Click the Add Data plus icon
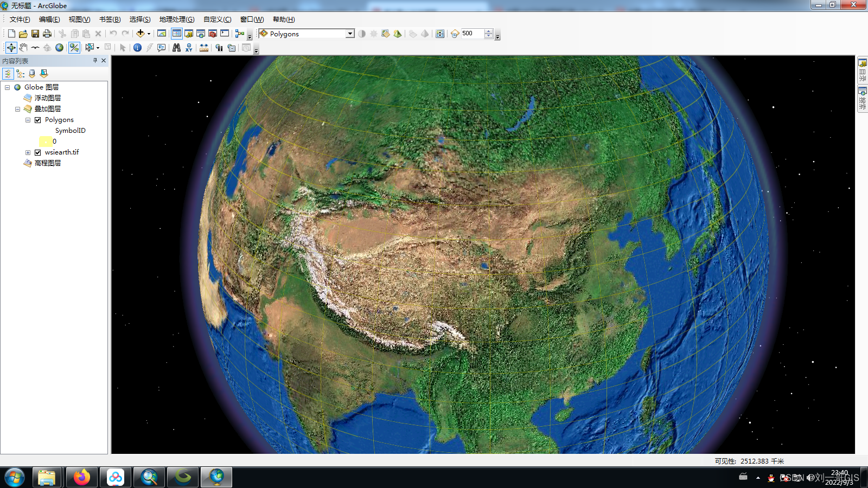The image size is (868, 488). (141, 34)
